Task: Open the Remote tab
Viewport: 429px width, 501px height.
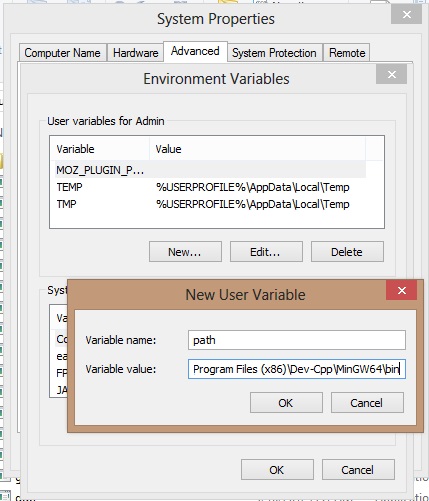Action: pyautogui.click(x=347, y=53)
